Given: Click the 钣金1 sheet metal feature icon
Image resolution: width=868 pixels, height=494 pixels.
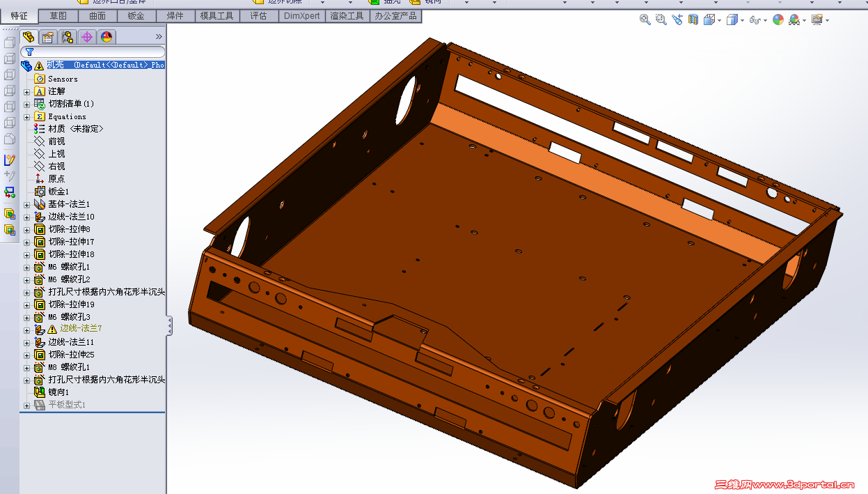Looking at the screenshot, I should (x=40, y=192).
